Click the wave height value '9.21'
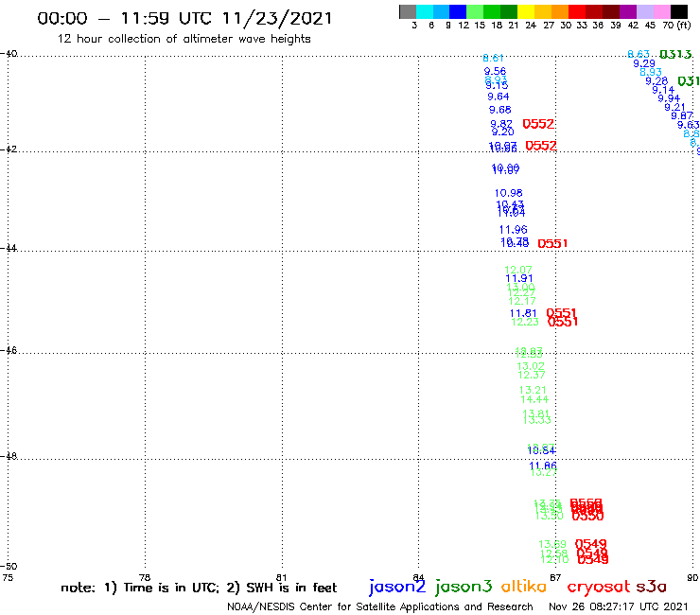 (x=675, y=108)
